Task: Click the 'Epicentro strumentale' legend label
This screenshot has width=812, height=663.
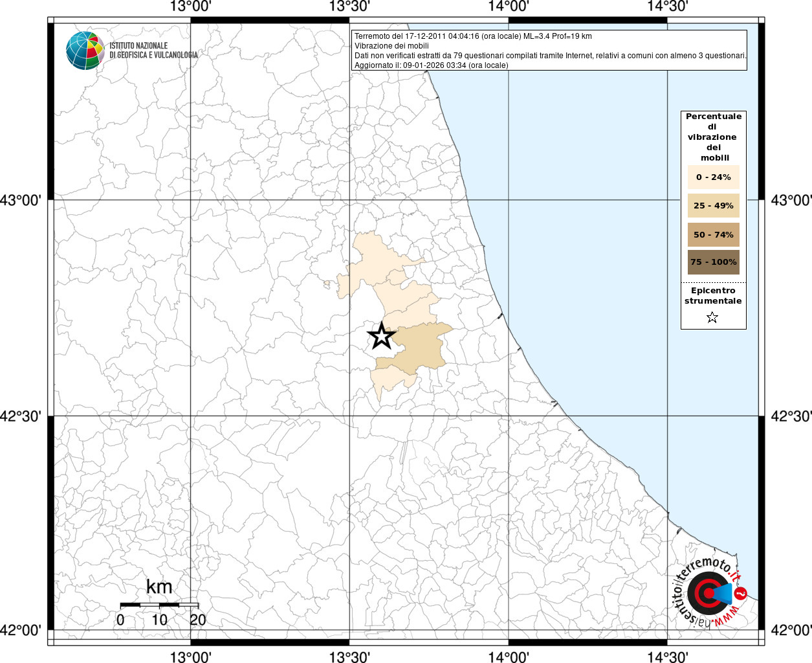Action: [713, 296]
